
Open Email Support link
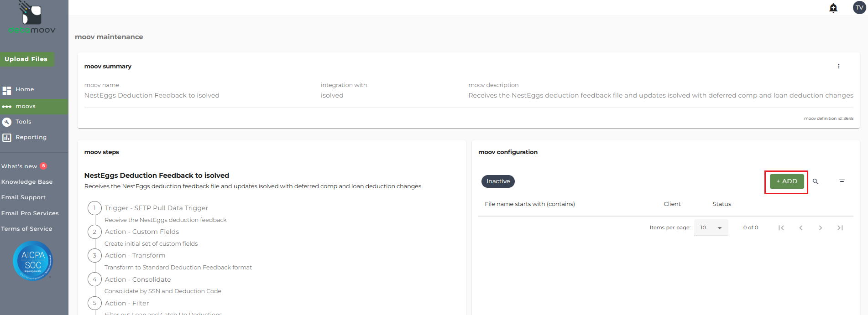[x=23, y=197]
